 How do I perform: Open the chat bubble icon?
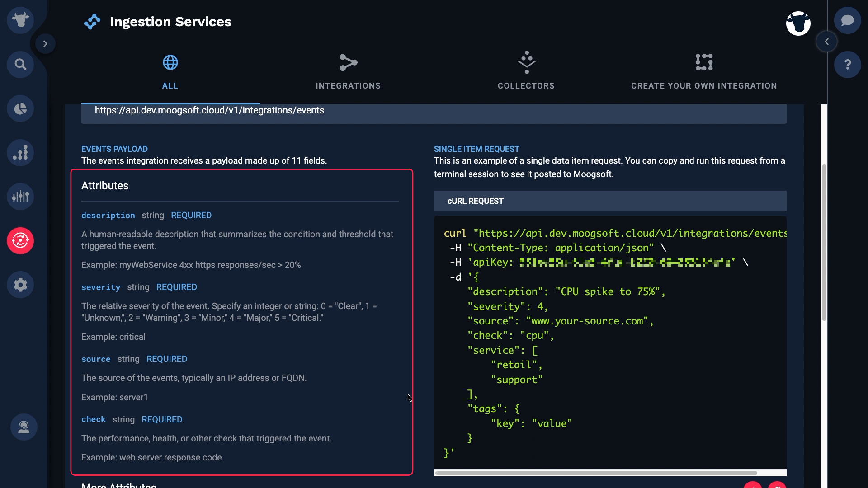848,20
